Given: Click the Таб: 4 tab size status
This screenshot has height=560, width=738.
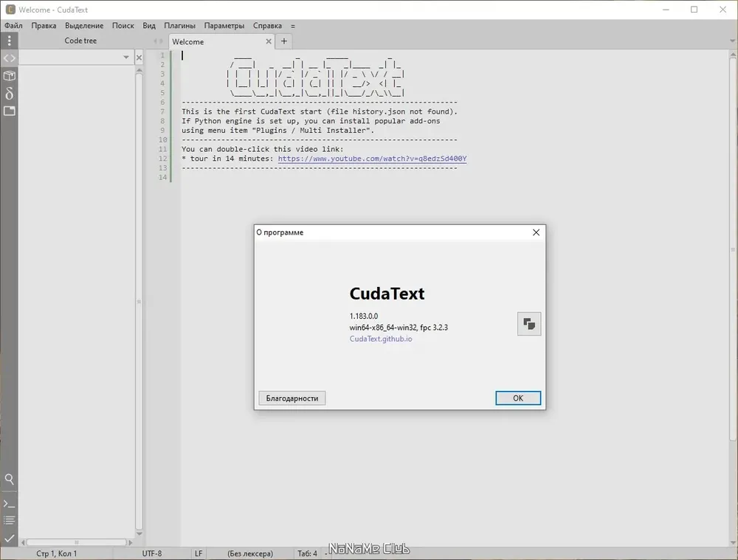Looking at the screenshot, I should click(x=307, y=554).
